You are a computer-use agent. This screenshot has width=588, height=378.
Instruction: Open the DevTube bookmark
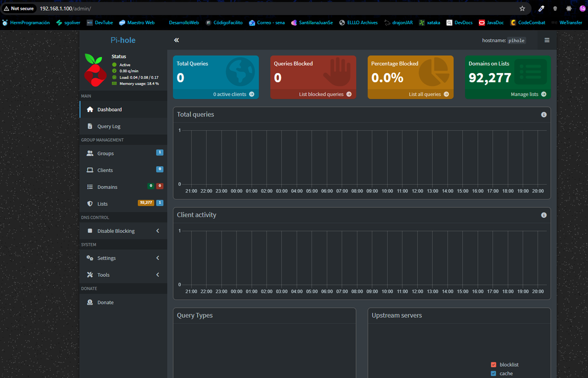[x=100, y=22]
